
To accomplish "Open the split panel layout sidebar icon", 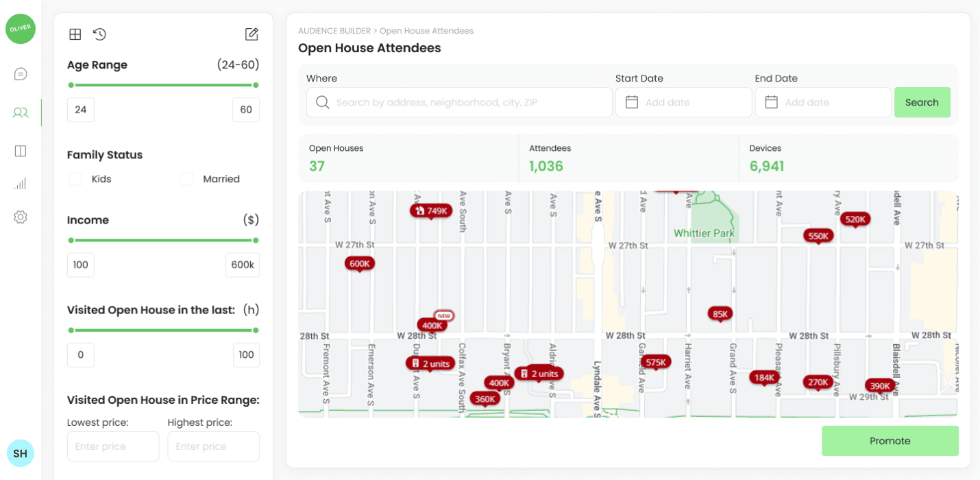I will pyautogui.click(x=21, y=151).
